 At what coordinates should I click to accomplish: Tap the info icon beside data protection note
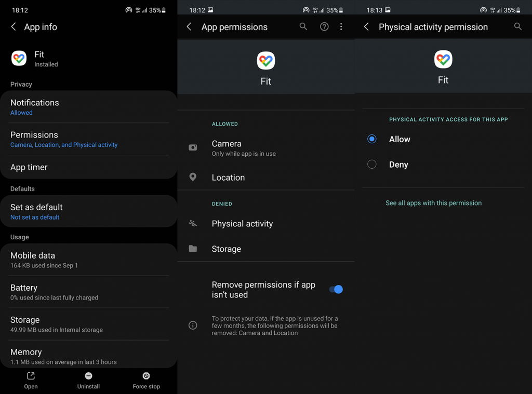193,325
